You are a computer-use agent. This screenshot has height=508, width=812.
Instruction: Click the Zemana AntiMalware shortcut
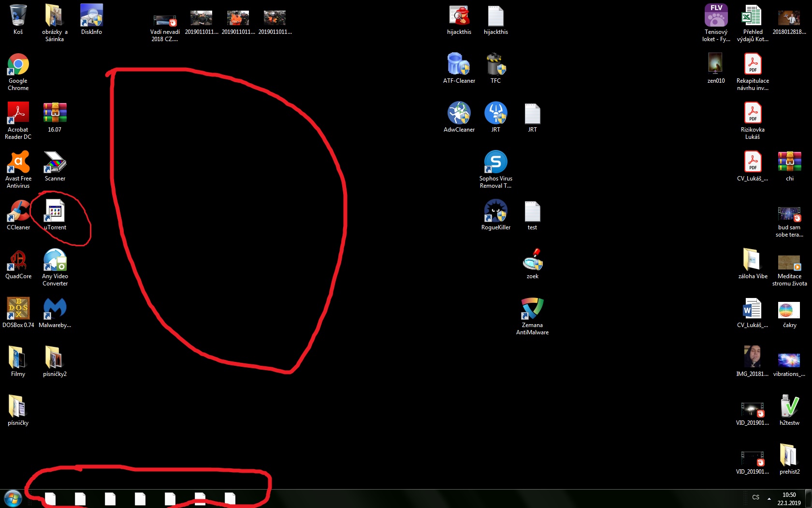532,310
